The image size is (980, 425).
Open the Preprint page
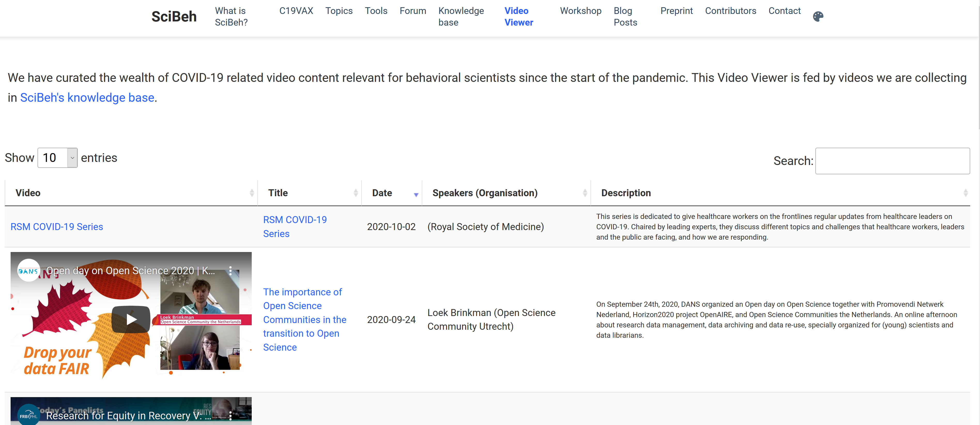(676, 11)
